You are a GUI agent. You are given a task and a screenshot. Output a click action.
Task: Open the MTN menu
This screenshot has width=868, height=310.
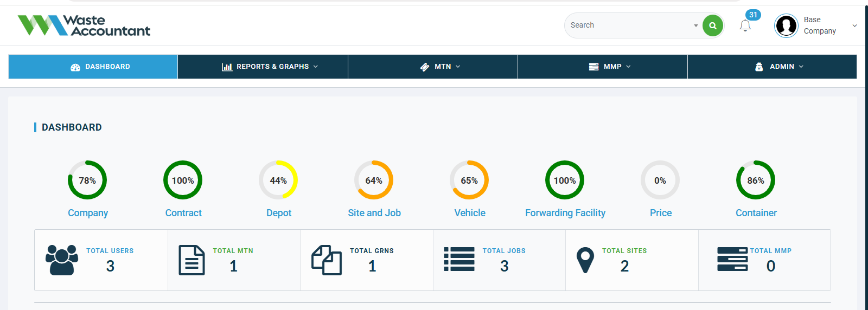click(x=440, y=67)
